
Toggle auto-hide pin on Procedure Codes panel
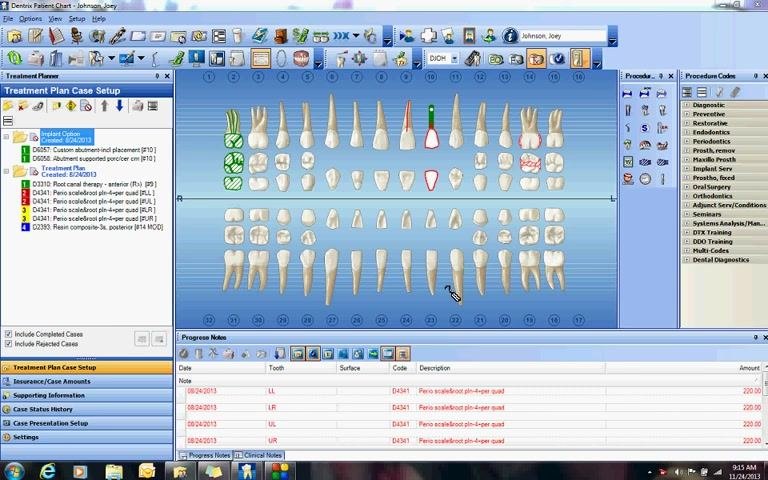click(x=756, y=76)
